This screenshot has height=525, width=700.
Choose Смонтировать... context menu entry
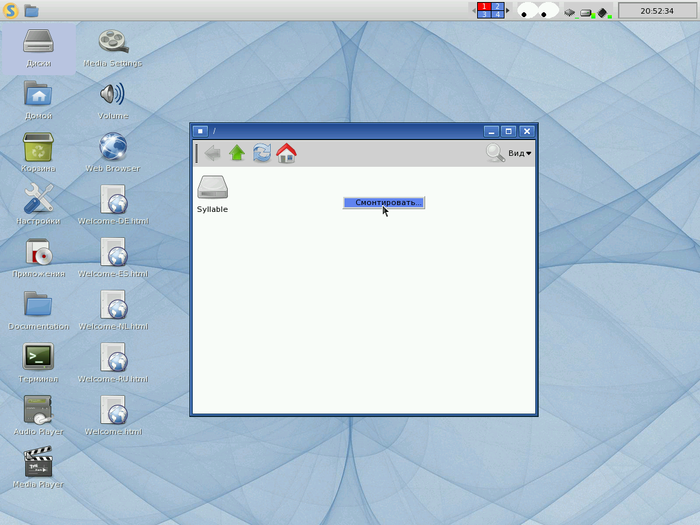point(384,202)
